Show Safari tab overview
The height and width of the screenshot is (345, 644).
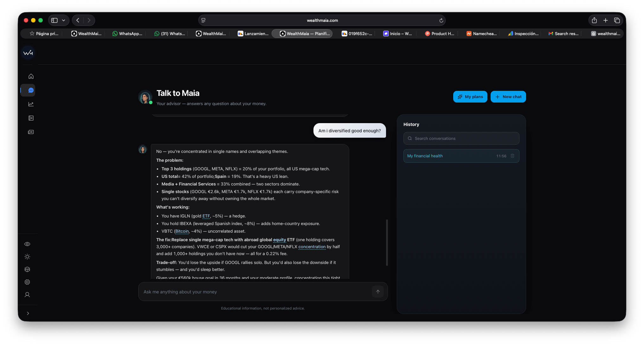click(x=617, y=20)
